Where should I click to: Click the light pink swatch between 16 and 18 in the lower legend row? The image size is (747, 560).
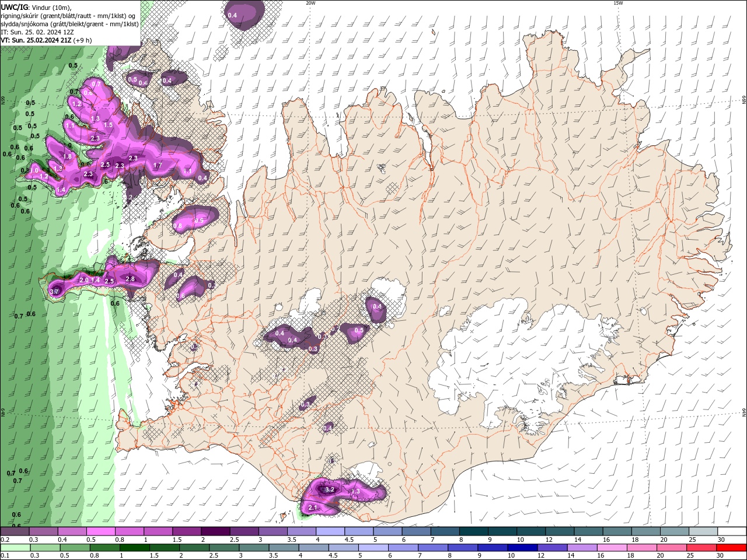tap(611, 548)
